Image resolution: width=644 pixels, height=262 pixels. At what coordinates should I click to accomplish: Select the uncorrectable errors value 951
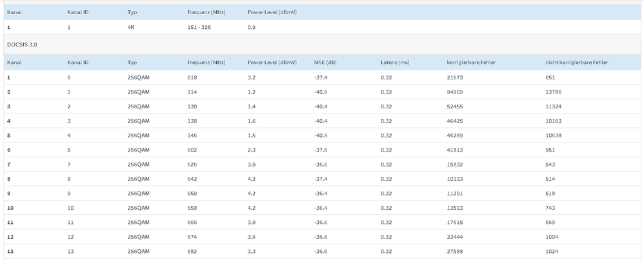[550, 150]
